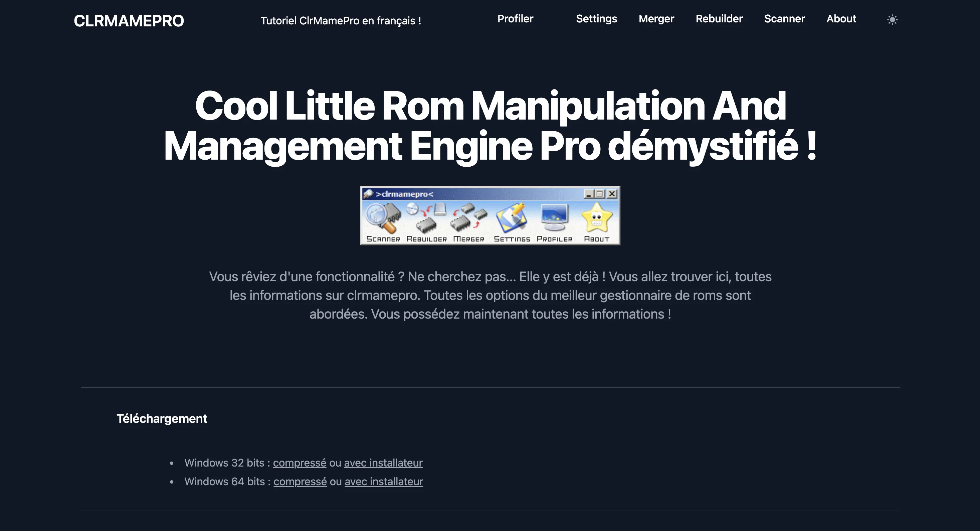
Task: Click the 'Windows 64 bits :' label
Action: pos(227,481)
